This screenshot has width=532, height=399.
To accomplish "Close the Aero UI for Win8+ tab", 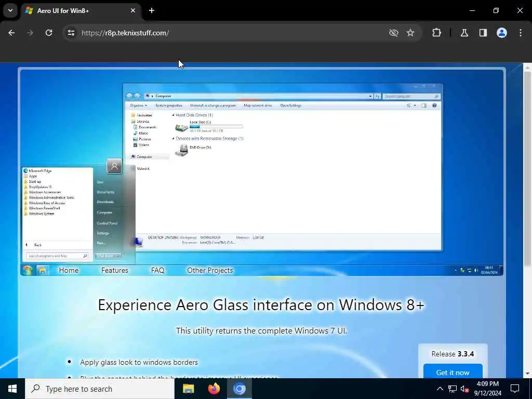I will (x=133, y=10).
